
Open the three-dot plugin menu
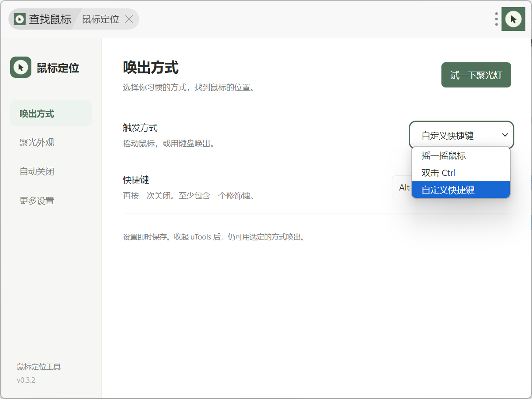point(497,19)
